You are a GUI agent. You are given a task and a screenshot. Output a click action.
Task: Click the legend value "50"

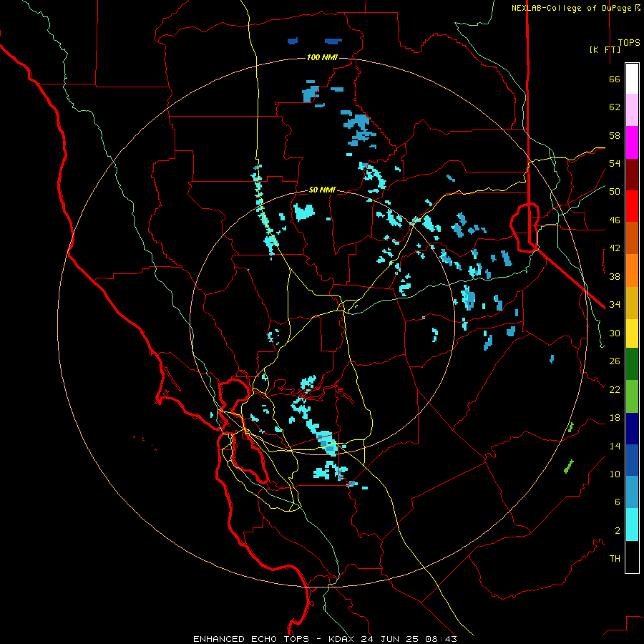pyautogui.click(x=615, y=191)
